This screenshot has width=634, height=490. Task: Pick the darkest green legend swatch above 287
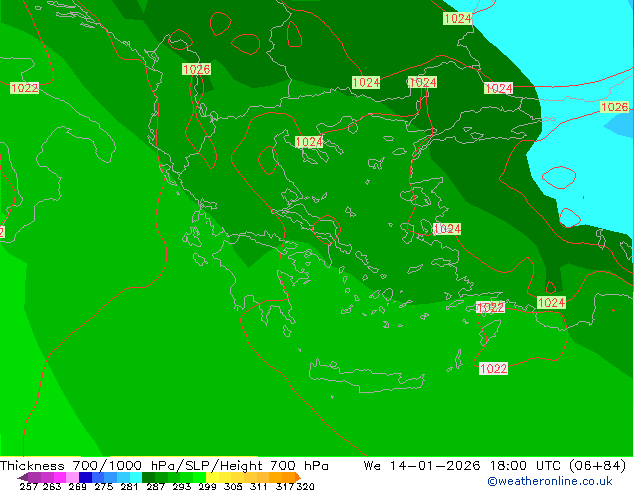tap(148, 477)
